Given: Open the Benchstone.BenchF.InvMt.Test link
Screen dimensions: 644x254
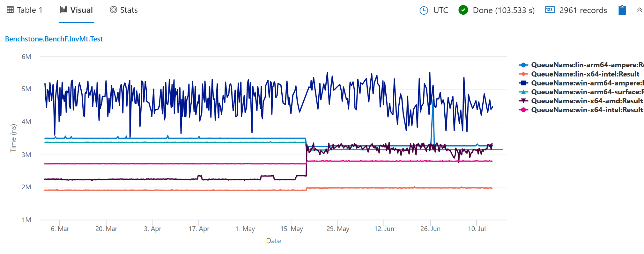Looking at the screenshot, I should click(54, 39).
